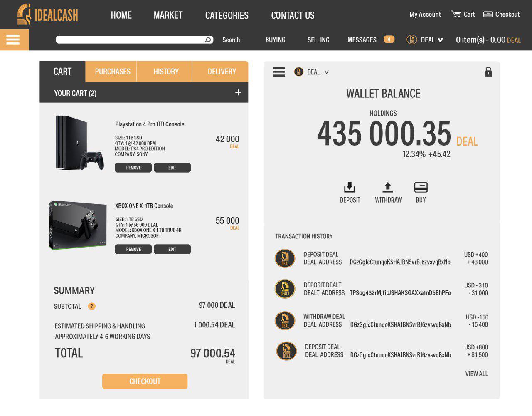Click the Search button label
532x416 pixels.
231,40
